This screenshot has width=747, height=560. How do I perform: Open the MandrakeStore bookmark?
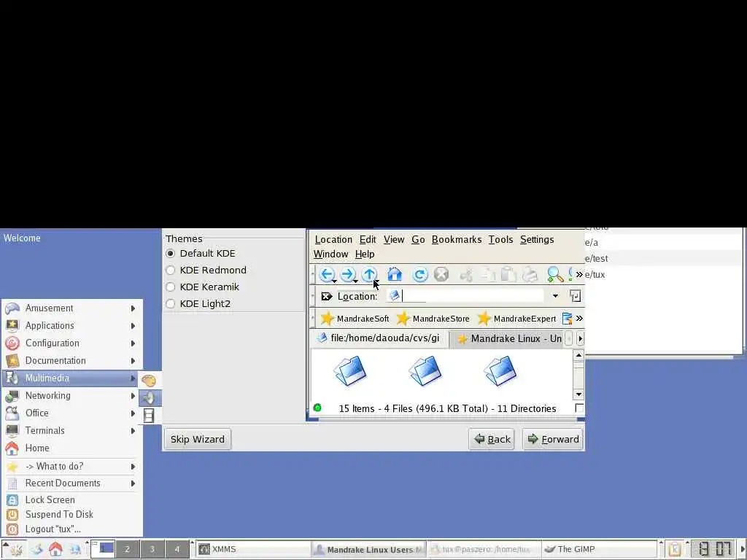tap(433, 319)
